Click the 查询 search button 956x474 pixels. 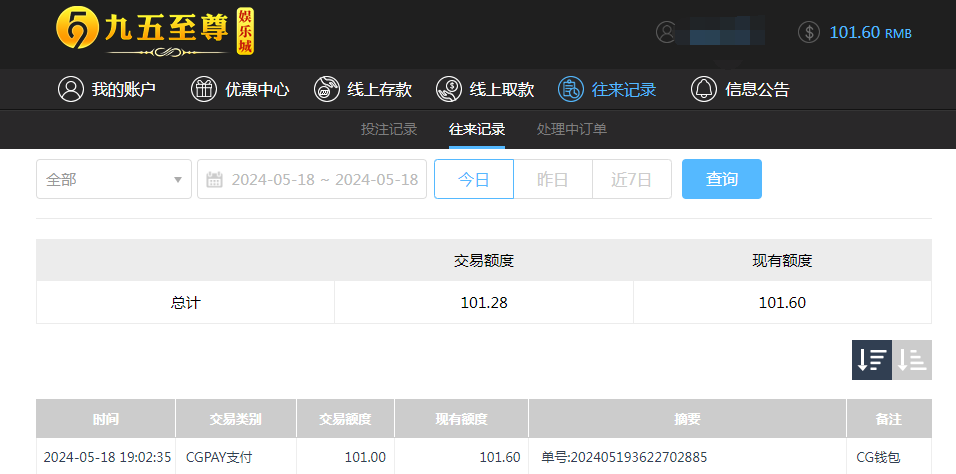tap(722, 179)
